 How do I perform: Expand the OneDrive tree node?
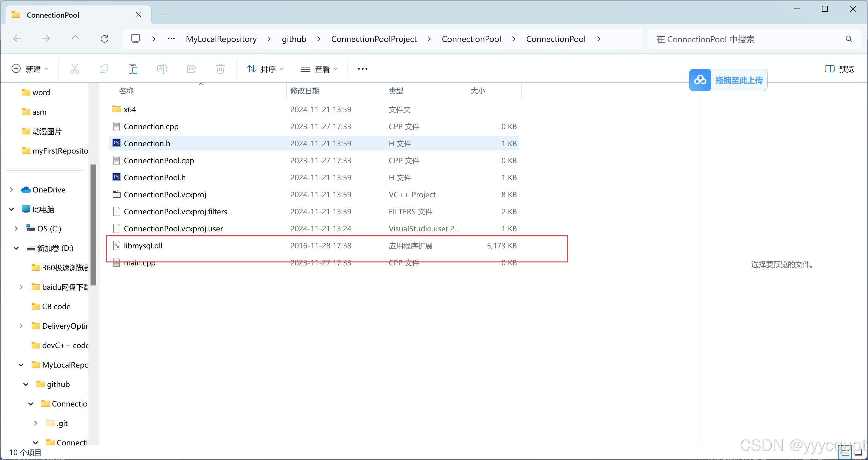[12, 189]
